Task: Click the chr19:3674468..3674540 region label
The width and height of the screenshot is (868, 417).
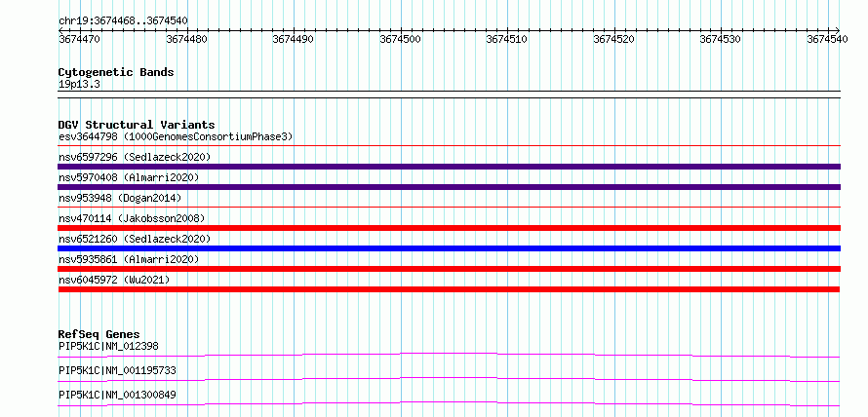Action: pos(123,20)
